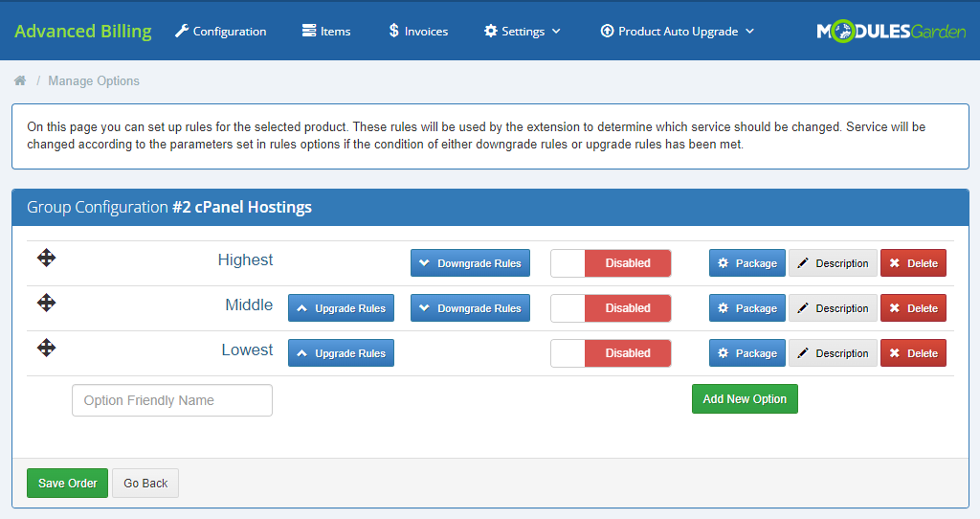The image size is (980, 519).
Task: Click the Highest option label
Action: [245, 259]
